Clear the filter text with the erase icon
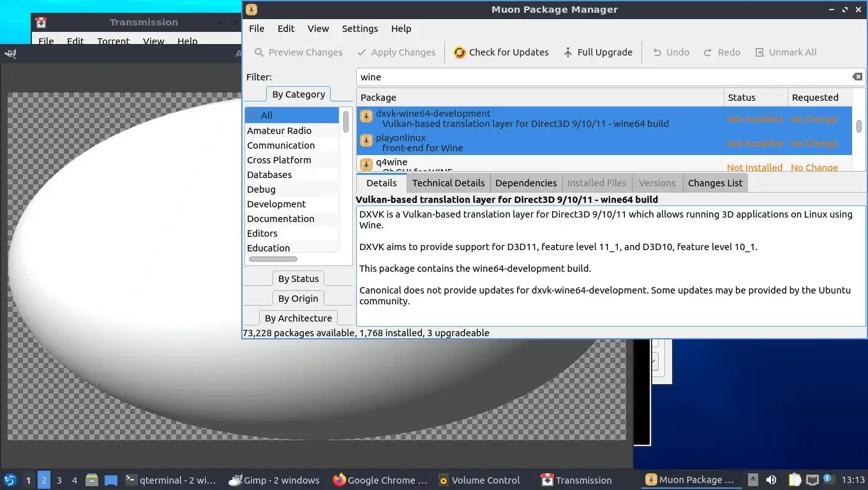 click(x=857, y=77)
